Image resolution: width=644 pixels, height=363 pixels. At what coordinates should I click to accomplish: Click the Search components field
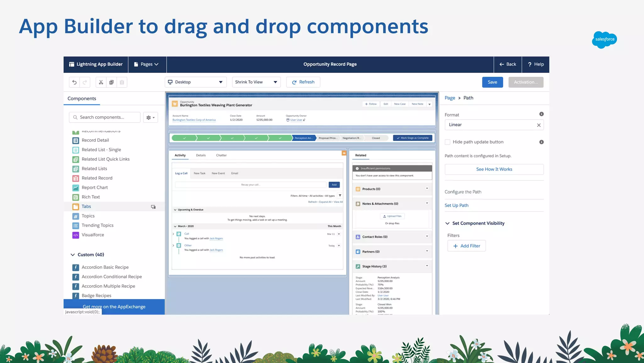coord(107,117)
